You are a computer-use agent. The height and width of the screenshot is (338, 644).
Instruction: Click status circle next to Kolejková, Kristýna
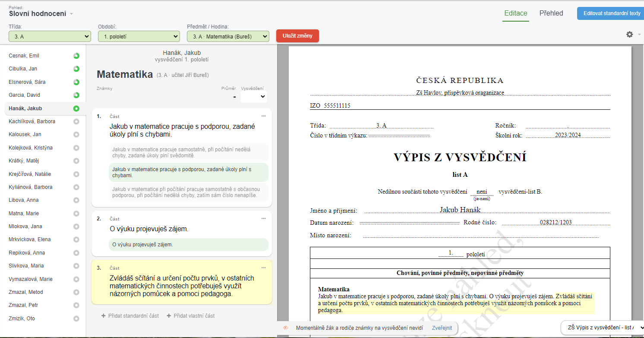coord(76,148)
